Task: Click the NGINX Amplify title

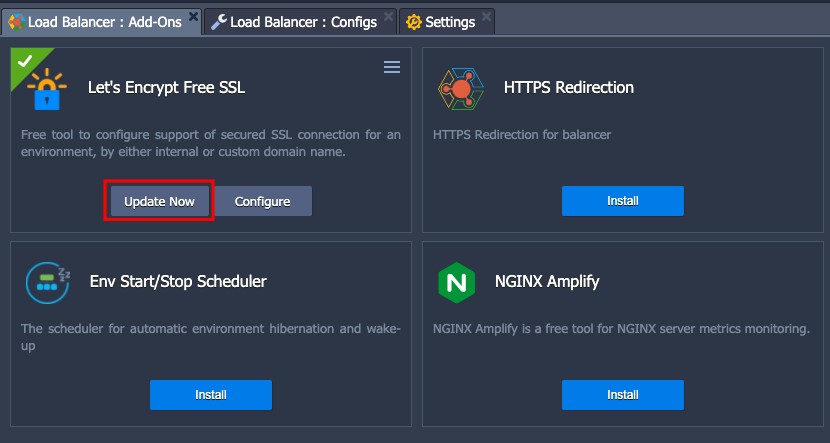Action: (547, 282)
